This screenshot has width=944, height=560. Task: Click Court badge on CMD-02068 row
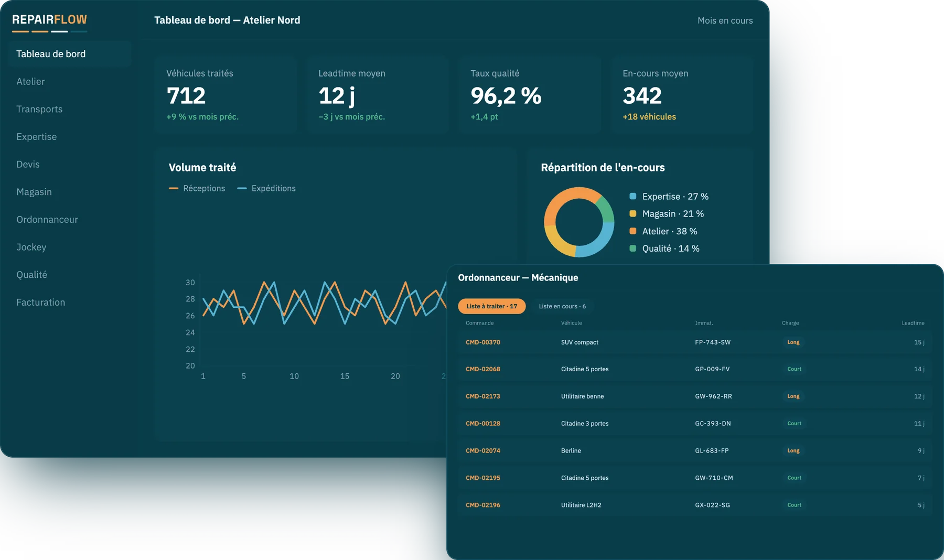pyautogui.click(x=794, y=369)
